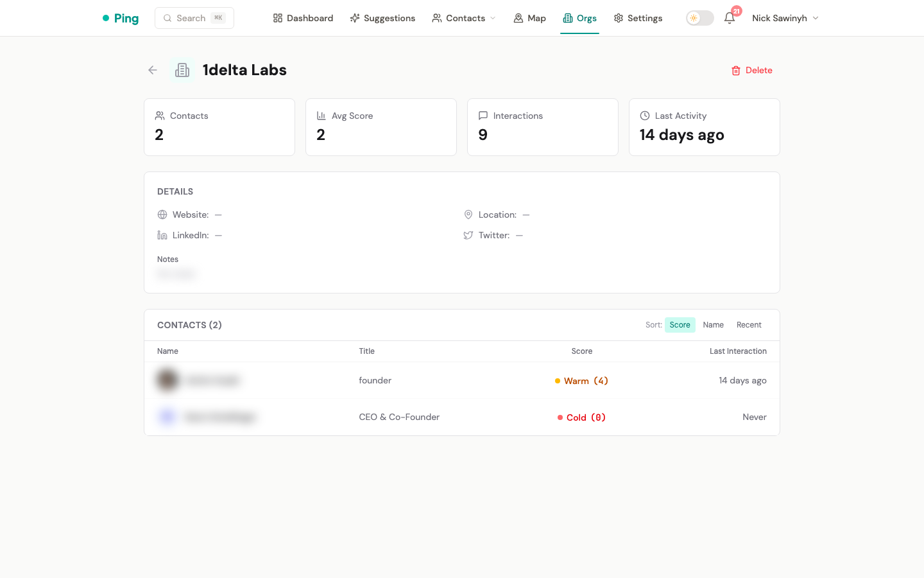The image size is (924, 578).
Task: Click the 'CONTACTS (2)' section heading
Action: tap(189, 325)
